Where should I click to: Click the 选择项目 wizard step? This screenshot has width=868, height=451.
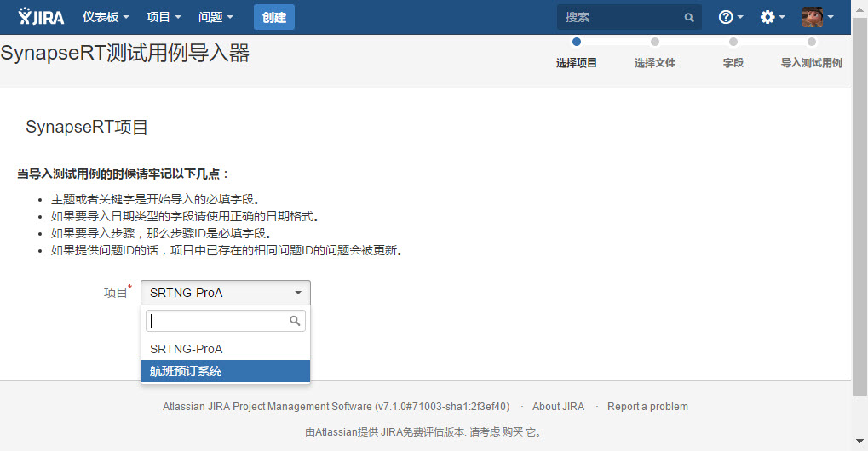point(577,63)
